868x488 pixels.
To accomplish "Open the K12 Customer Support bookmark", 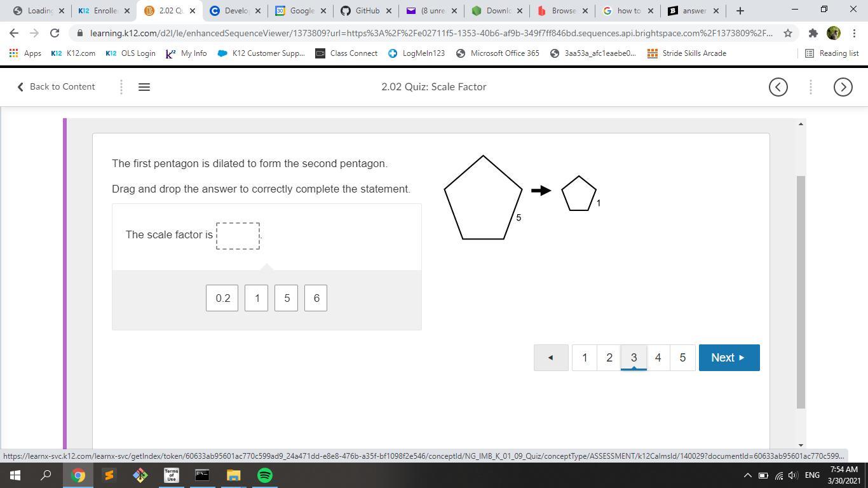I will point(261,53).
